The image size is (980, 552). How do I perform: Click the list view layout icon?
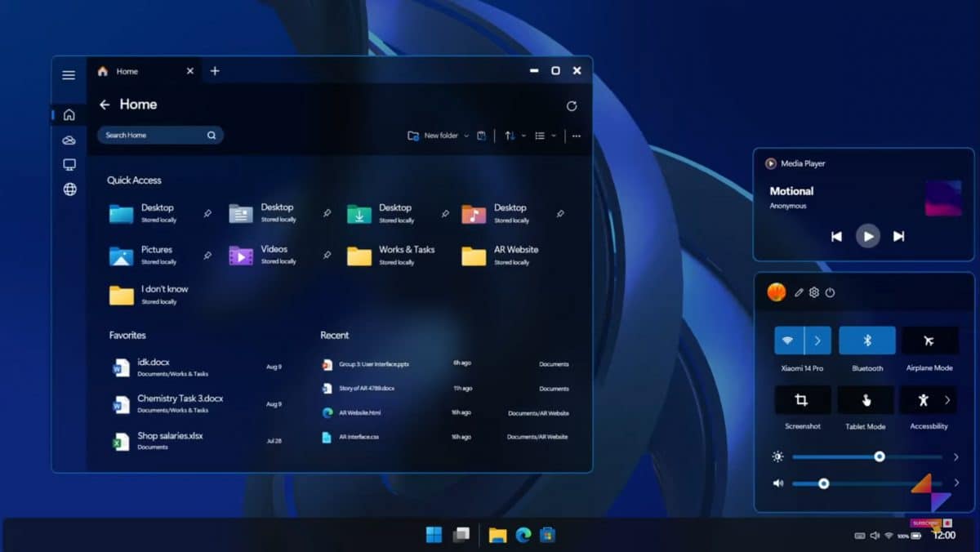(541, 136)
